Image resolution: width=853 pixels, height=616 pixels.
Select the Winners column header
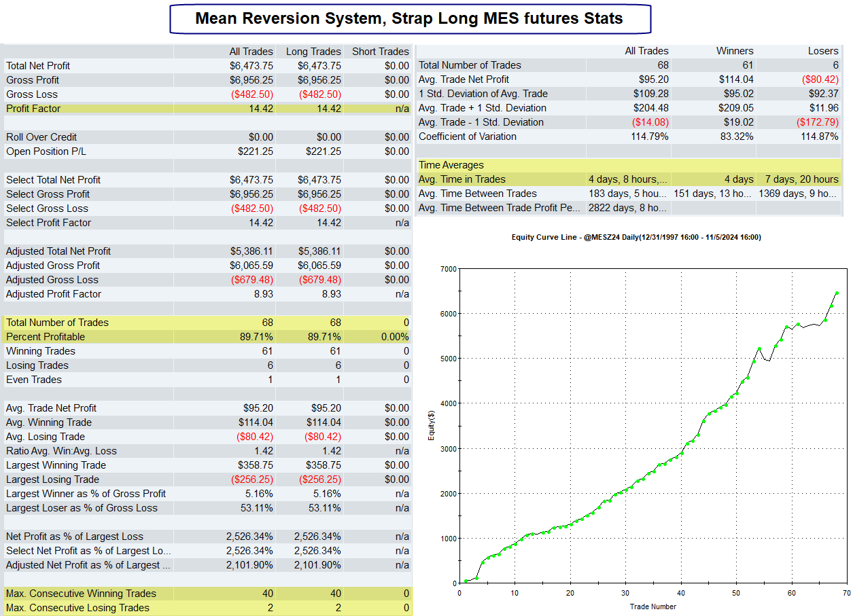(735, 51)
